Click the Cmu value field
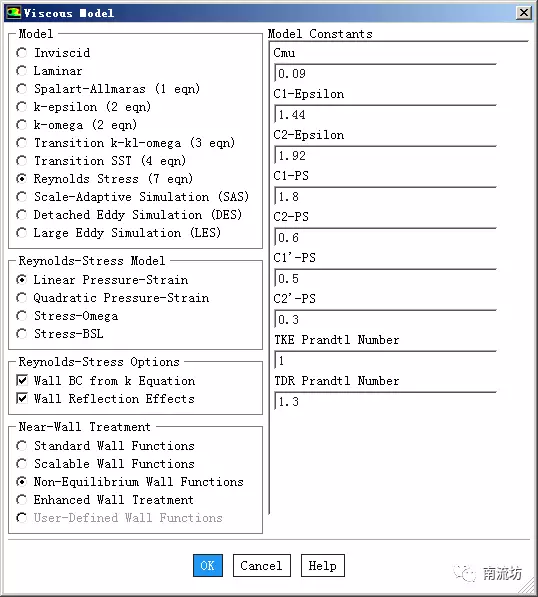Screen dimensions: 538x597 [x=385, y=73]
